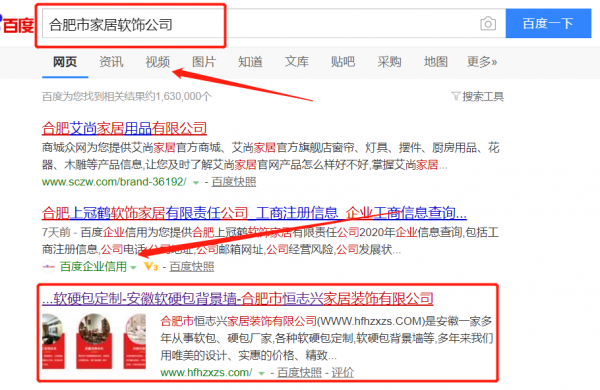
Task: Open the third result thumbnail image
Action: [x=135, y=341]
